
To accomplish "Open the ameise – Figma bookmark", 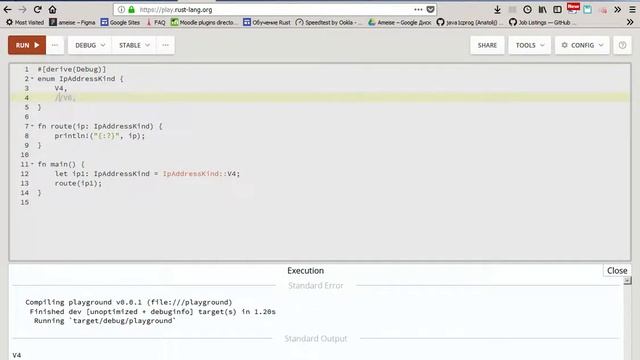I will click(x=72, y=22).
